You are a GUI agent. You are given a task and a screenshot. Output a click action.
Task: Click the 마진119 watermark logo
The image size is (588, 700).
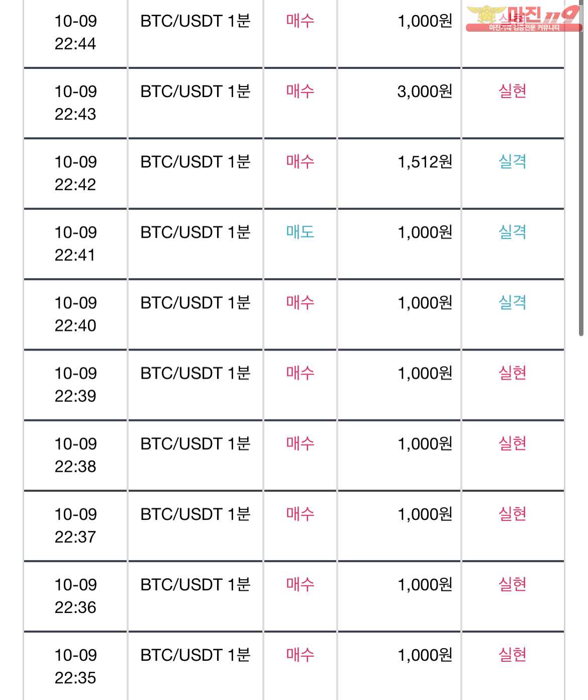(x=524, y=19)
